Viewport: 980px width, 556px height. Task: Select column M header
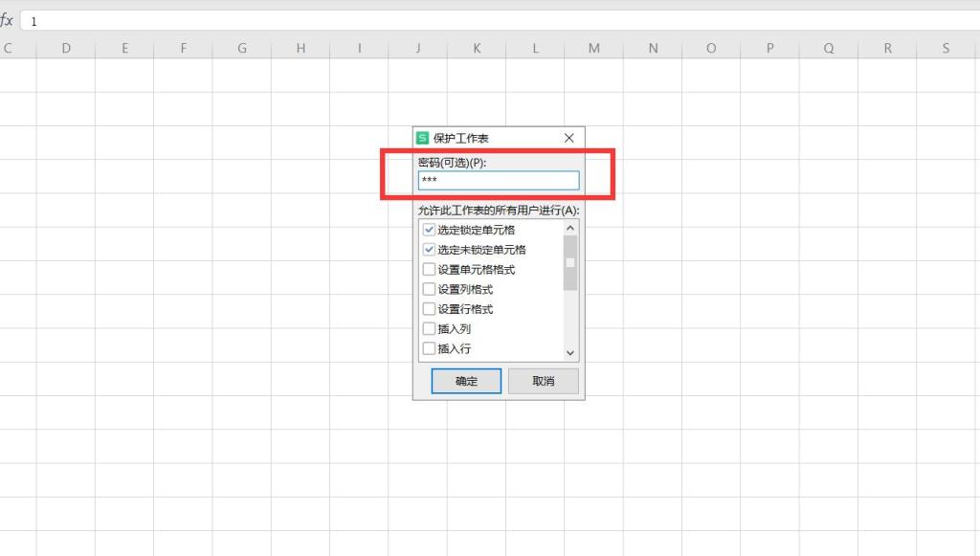[594, 48]
